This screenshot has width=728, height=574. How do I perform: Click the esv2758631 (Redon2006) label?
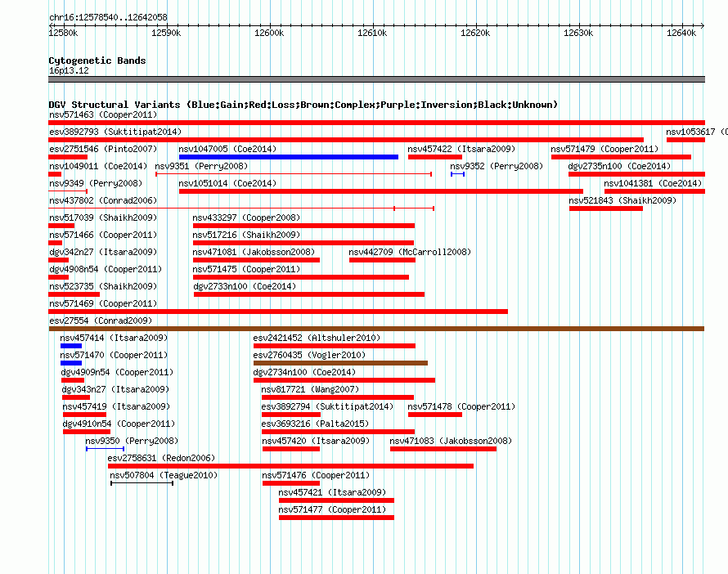pyautogui.click(x=161, y=458)
